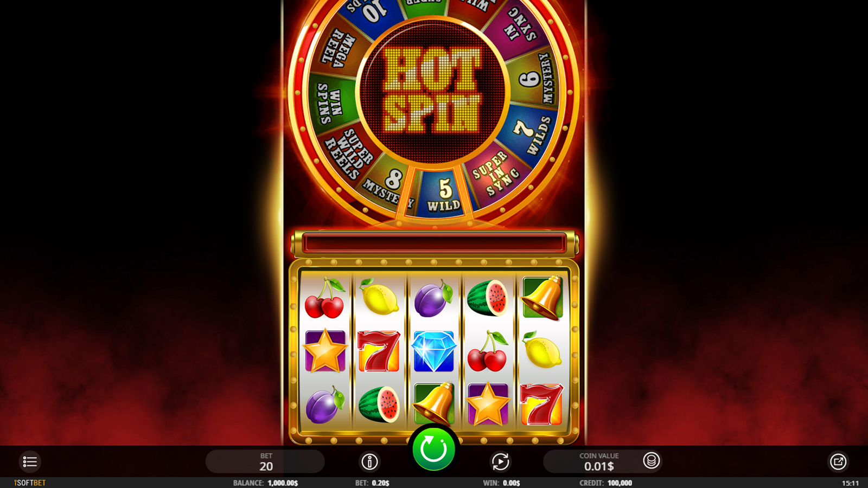Image resolution: width=868 pixels, height=488 pixels.
Task: Open the info paytable icon
Action: 369,462
